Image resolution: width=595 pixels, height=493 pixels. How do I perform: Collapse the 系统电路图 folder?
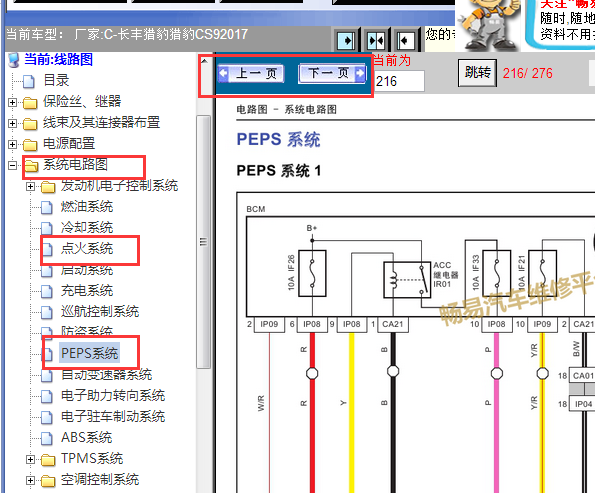[12, 165]
